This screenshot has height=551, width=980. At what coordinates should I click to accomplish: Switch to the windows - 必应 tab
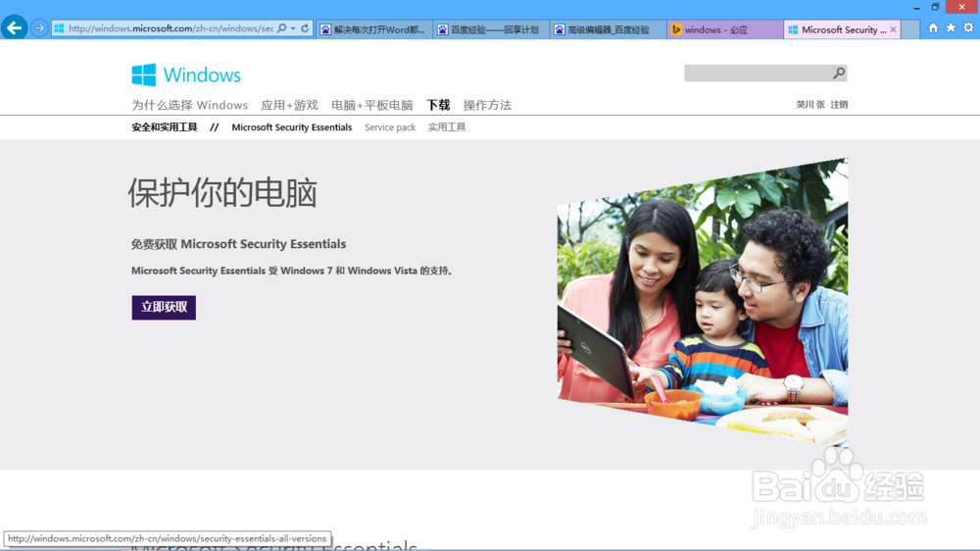[725, 29]
